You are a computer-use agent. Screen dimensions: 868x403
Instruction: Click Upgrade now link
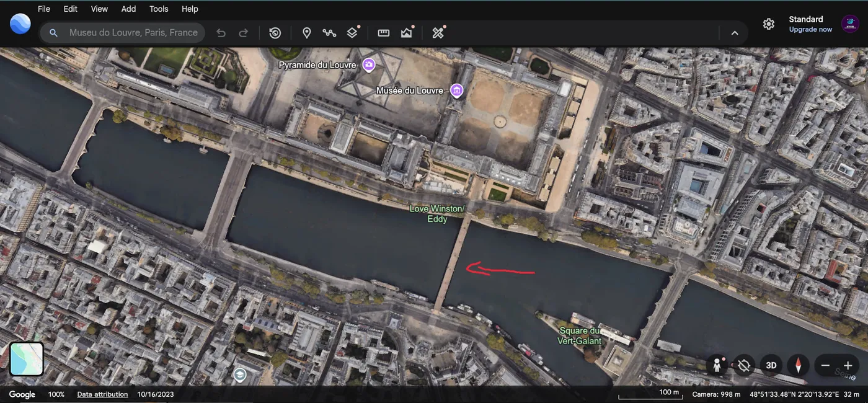[810, 29]
